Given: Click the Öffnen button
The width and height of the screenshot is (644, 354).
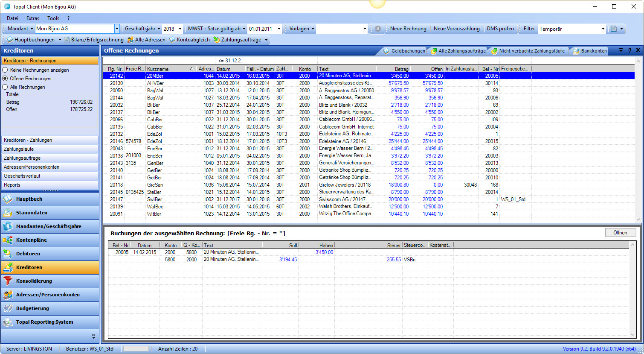Looking at the screenshot, I should 620,233.
